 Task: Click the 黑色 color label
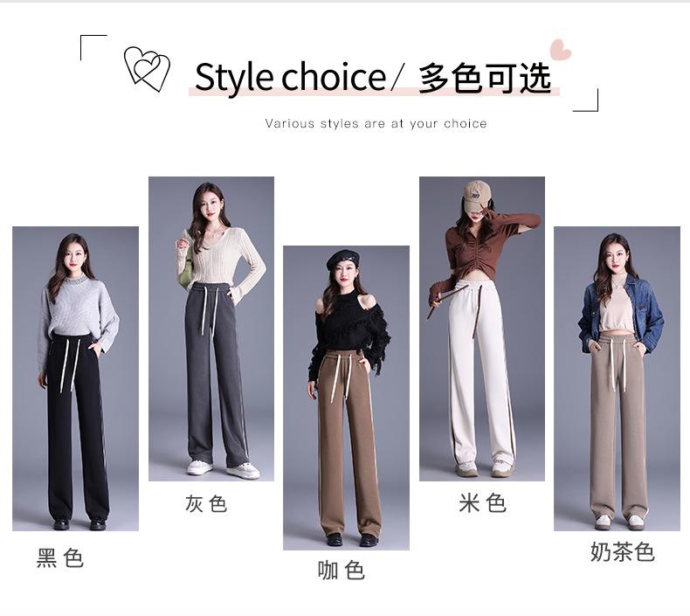(x=60, y=557)
